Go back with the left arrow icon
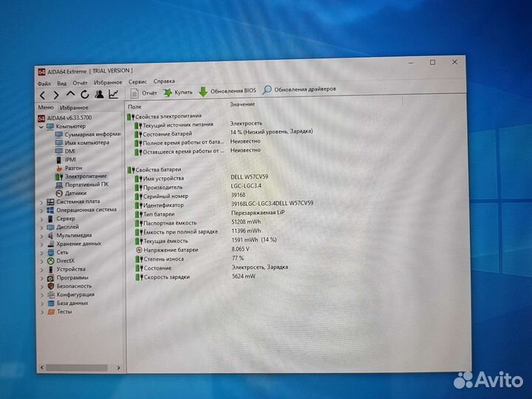The width and height of the screenshot is (532, 399). (x=42, y=95)
